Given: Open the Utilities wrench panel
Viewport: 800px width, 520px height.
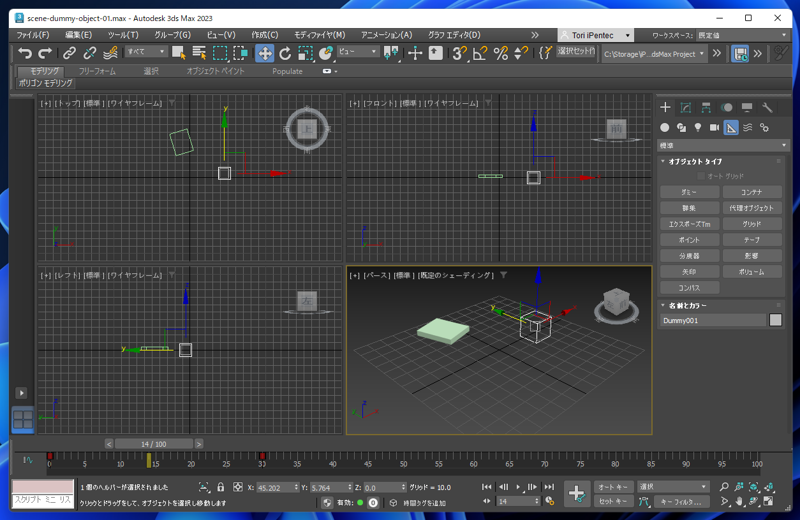Looking at the screenshot, I should tap(767, 107).
